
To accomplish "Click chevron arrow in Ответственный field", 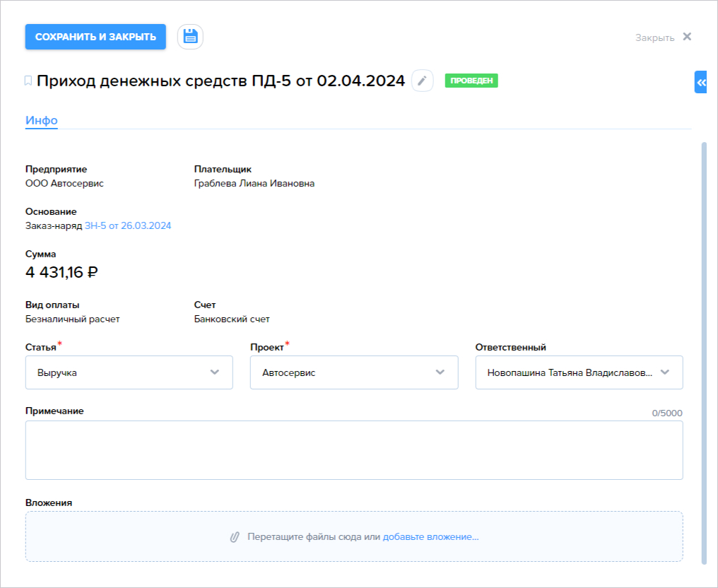I will click(664, 372).
